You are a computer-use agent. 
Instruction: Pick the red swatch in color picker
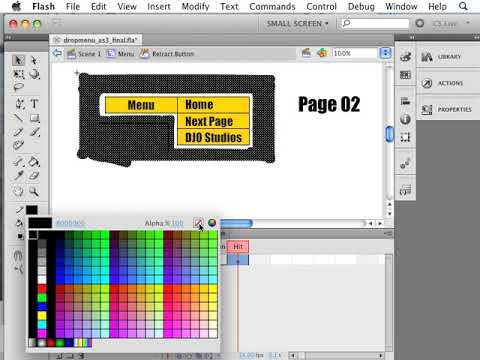(x=42, y=288)
